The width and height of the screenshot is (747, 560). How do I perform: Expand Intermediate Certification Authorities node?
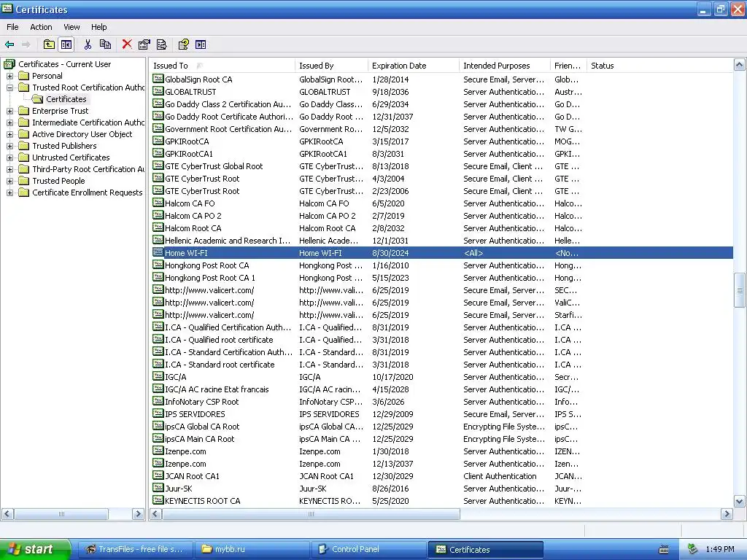(x=9, y=122)
